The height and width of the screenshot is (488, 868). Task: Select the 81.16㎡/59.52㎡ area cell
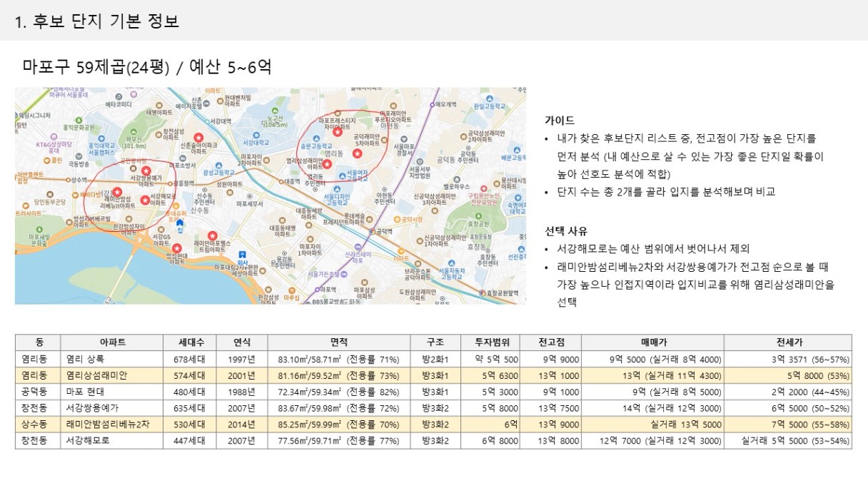pos(339,375)
